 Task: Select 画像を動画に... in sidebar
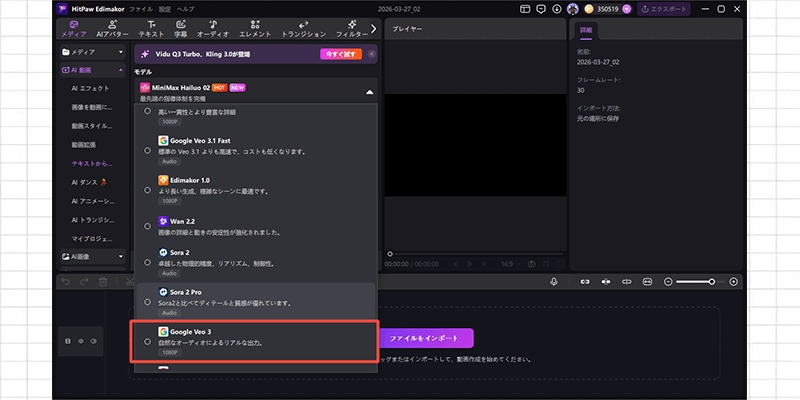pyautogui.click(x=92, y=107)
